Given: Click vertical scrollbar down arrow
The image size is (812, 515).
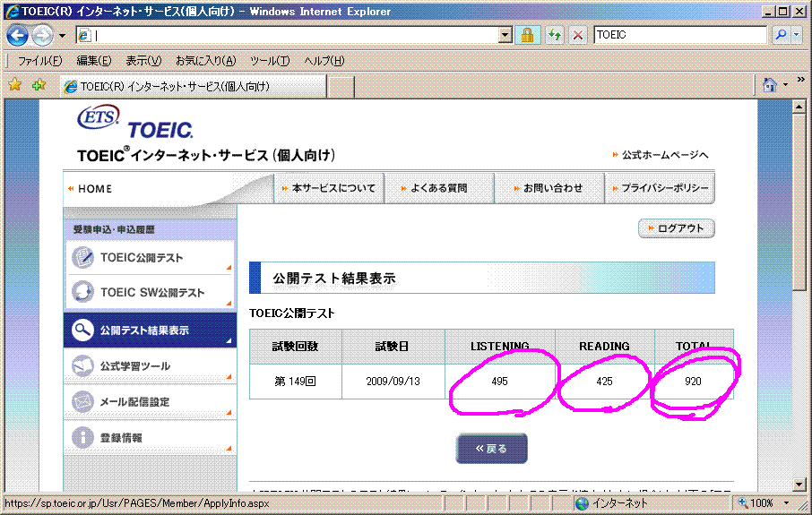Looking at the screenshot, I should (799, 485).
